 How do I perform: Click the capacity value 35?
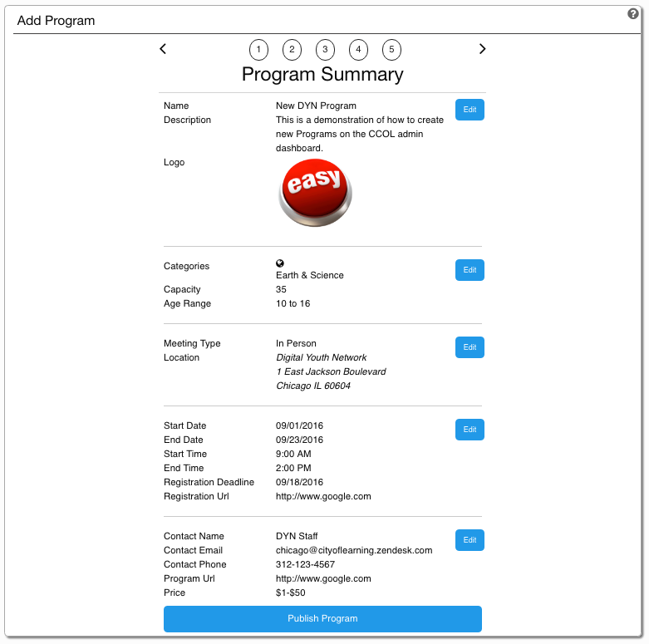[x=281, y=289]
